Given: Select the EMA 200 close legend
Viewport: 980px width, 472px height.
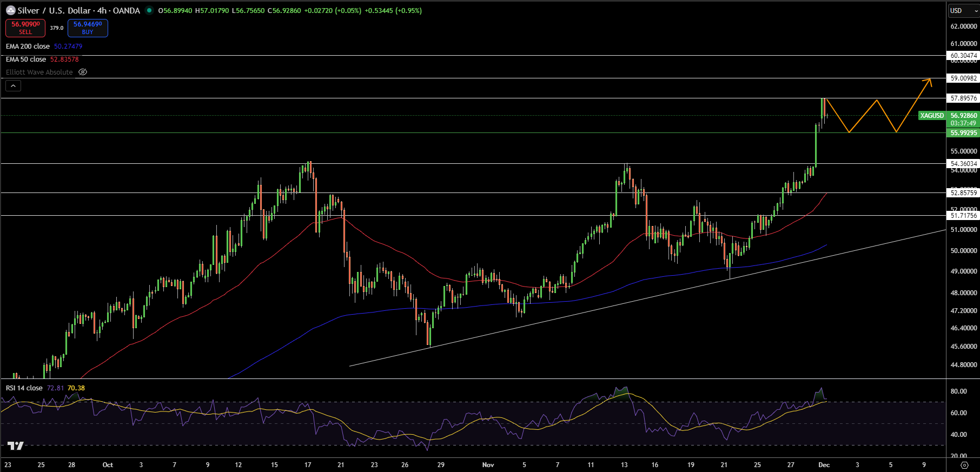Looking at the screenshot, I should point(28,46).
